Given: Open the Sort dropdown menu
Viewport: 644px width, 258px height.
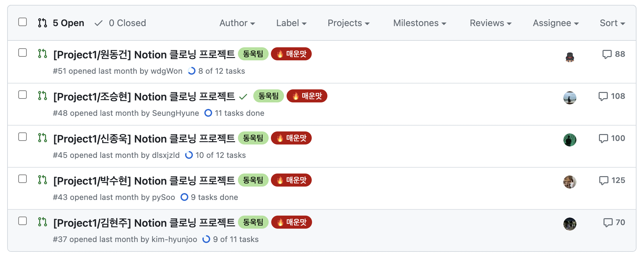Looking at the screenshot, I should pyautogui.click(x=612, y=23).
